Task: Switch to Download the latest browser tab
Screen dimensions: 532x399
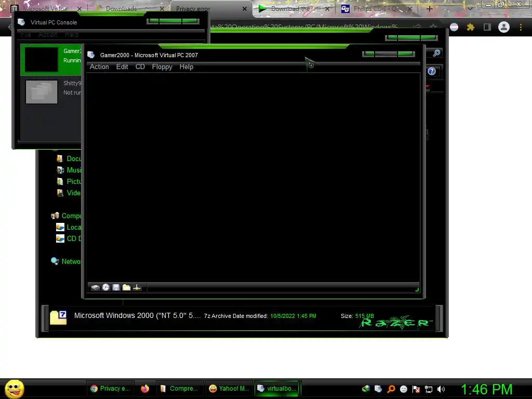Action: 294,8
